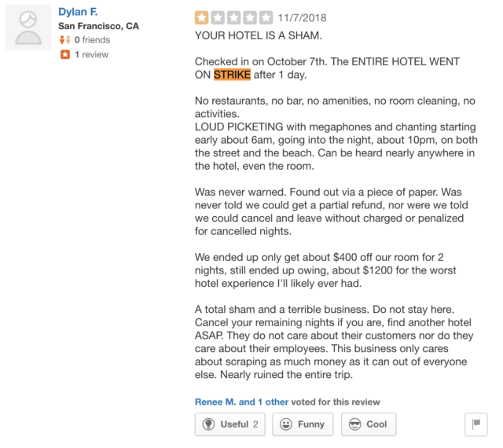This screenshot has height=448, width=503.
Task: Click the review date 11/7/2018
Action: pos(303,17)
